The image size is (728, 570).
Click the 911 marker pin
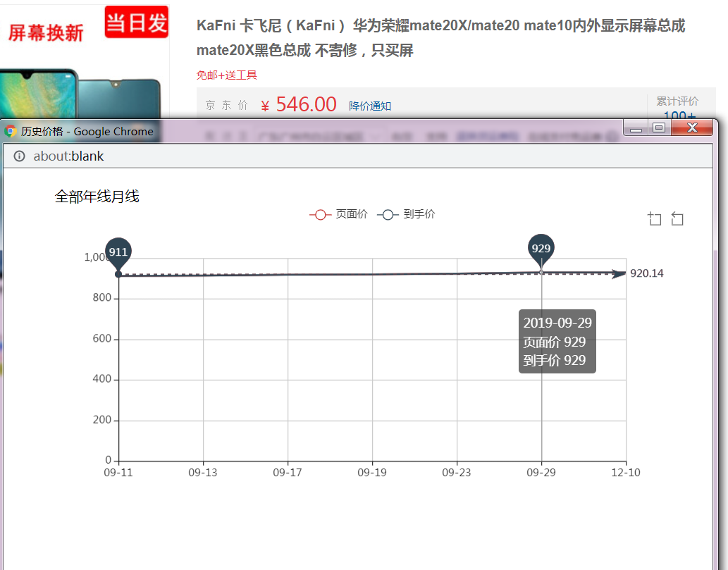pos(118,254)
